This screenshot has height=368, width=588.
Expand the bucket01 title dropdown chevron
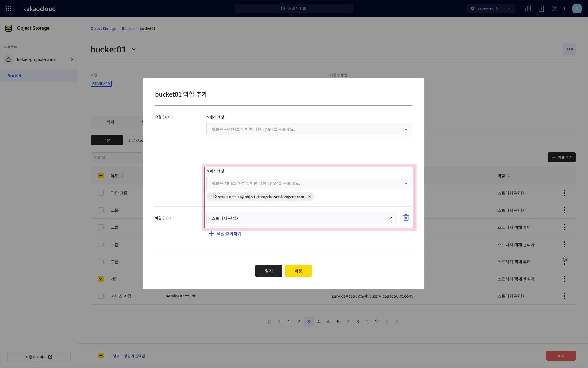point(134,49)
